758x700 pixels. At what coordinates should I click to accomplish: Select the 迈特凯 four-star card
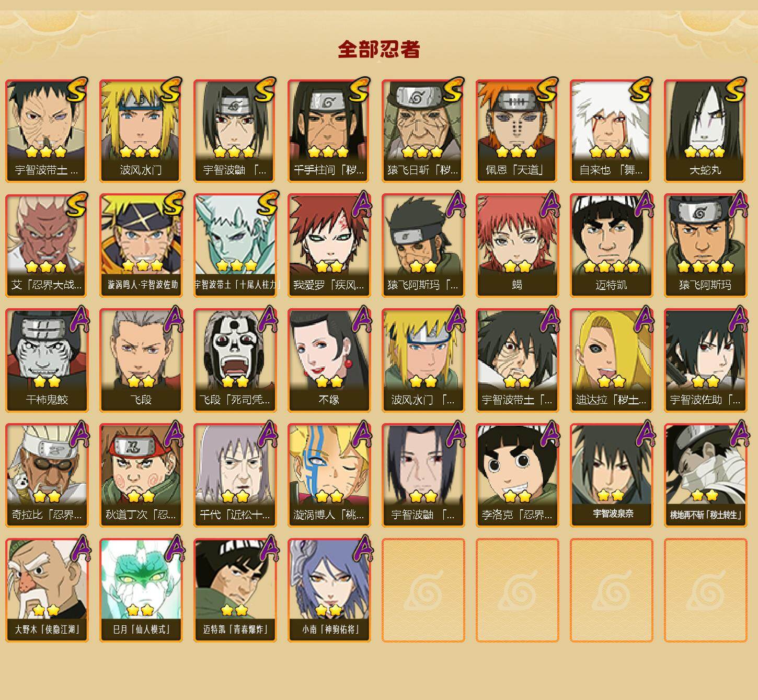click(611, 246)
